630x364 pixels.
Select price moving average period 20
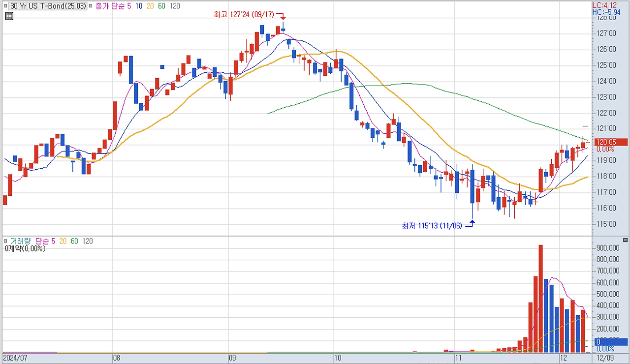click(151, 6)
